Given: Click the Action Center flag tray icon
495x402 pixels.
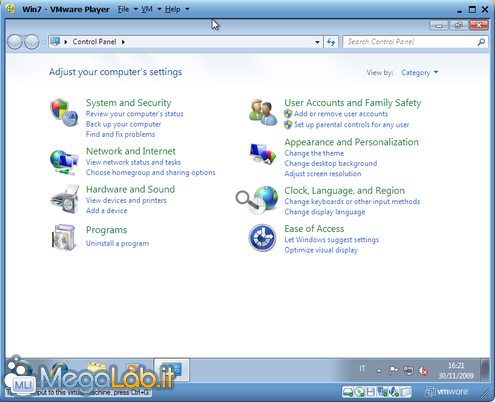Looking at the screenshot, I should pos(393,370).
